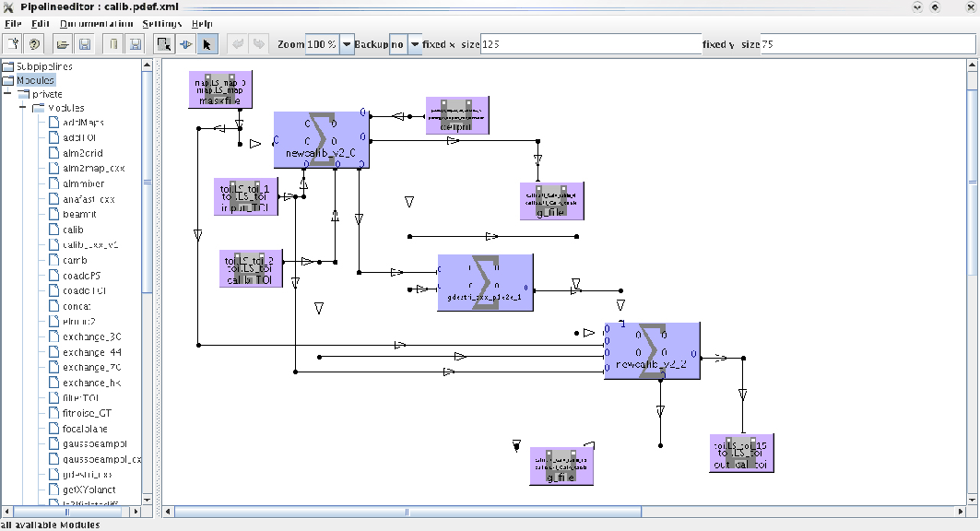Open the help question-mark icon
The image size is (980, 531).
(35, 44)
